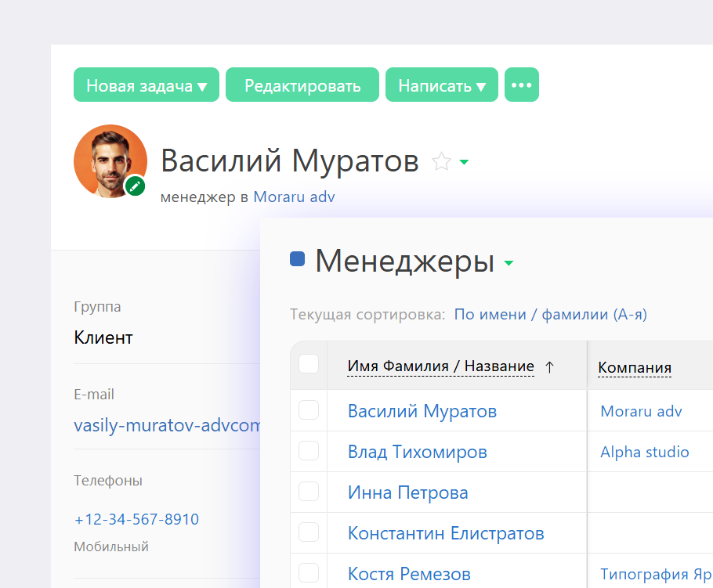Check the Инна Петрова row checkbox

309,492
